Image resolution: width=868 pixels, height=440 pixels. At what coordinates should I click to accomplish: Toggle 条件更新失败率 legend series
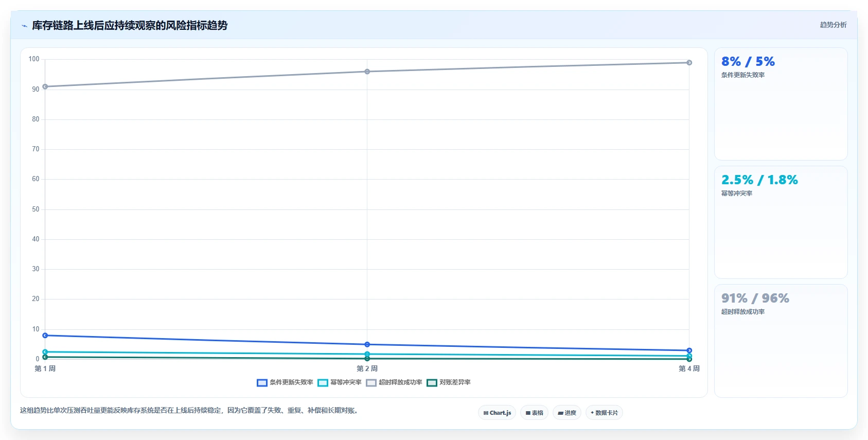285,382
